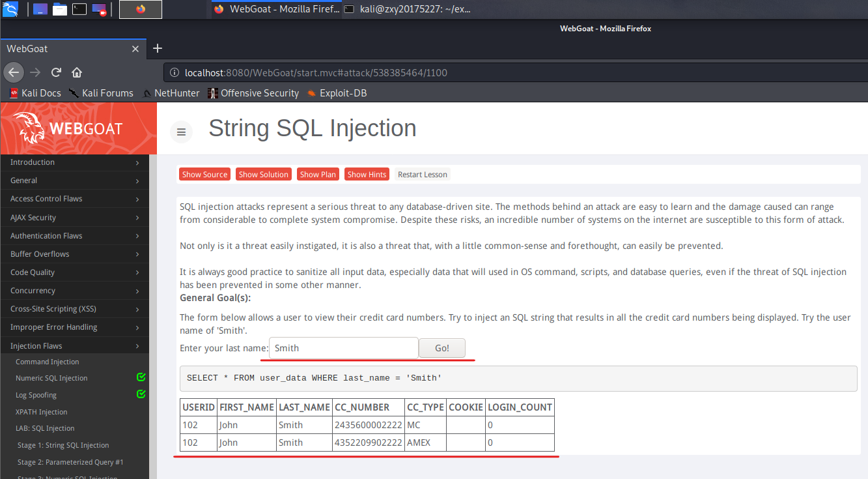Screen dimensions: 868x479
Task: Open Command Injection lesson
Action: pyautogui.click(x=48, y=362)
